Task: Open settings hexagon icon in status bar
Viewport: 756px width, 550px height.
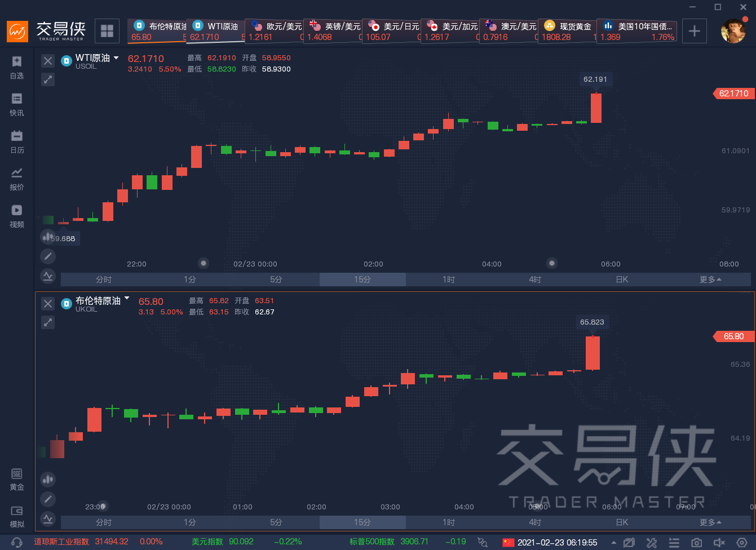Action: click(742, 542)
